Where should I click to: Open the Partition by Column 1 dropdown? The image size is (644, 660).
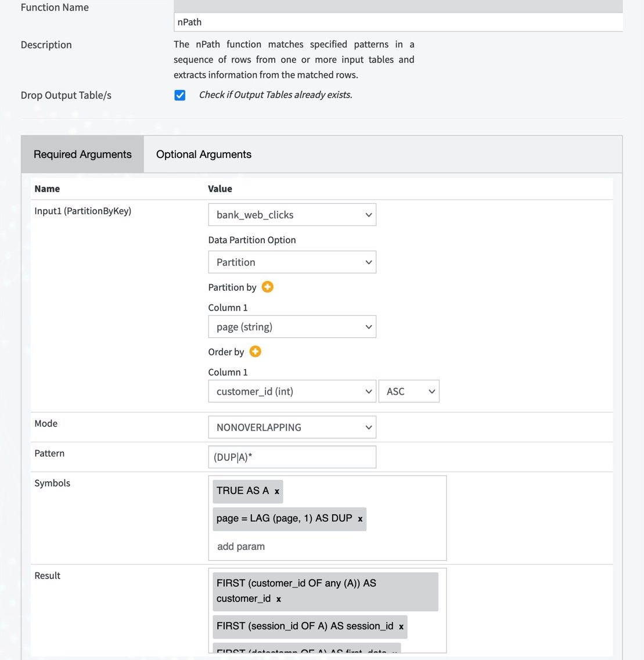(292, 326)
